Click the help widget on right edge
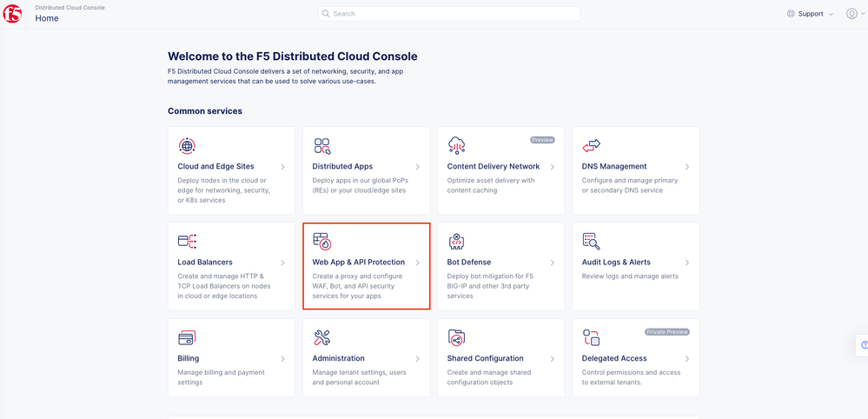 [x=864, y=345]
